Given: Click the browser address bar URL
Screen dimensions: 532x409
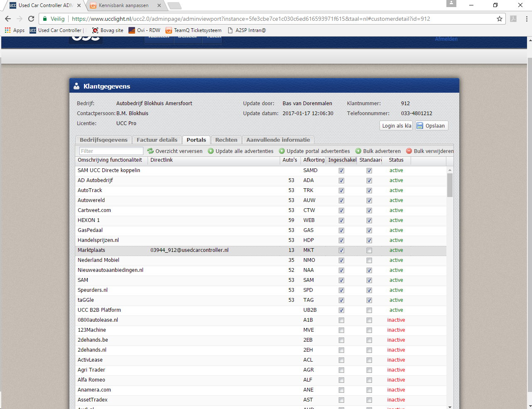Looking at the screenshot, I should tap(251, 19).
